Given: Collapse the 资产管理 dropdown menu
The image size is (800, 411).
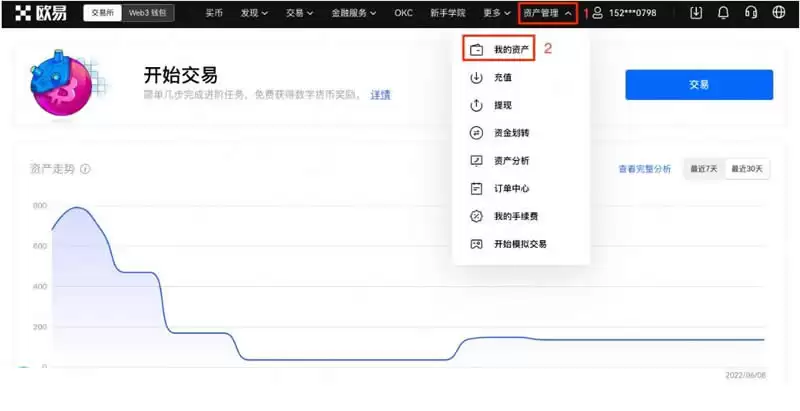Looking at the screenshot, I should (x=548, y=14).
